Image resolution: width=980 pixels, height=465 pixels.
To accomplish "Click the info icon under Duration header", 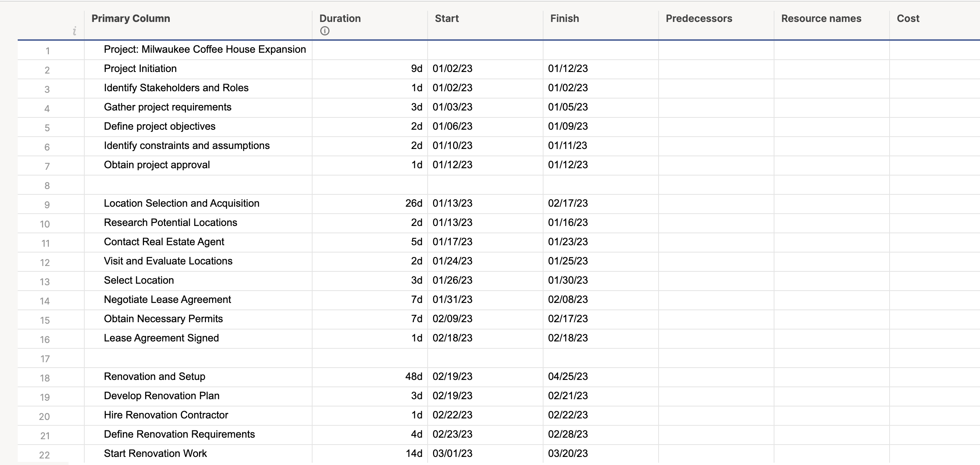I will pos(324,30).
